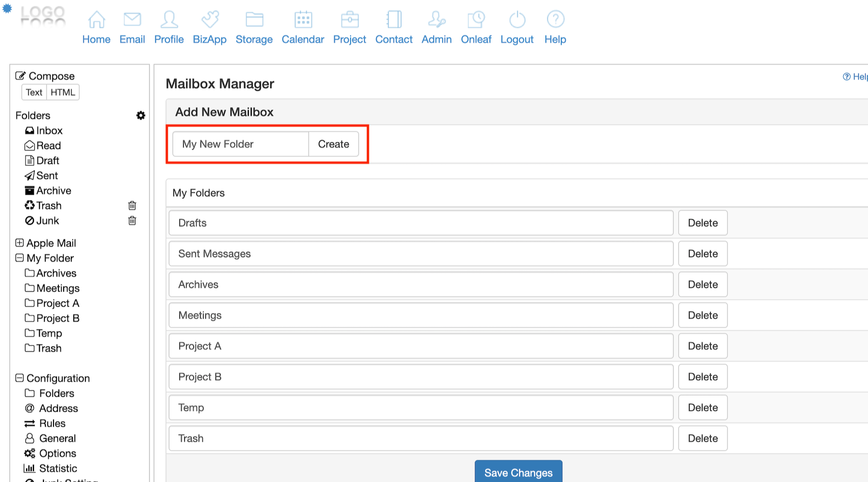This screenshot has width=868, height=482.
Task: Collapse the Configuration section
Action: (19, 378)
